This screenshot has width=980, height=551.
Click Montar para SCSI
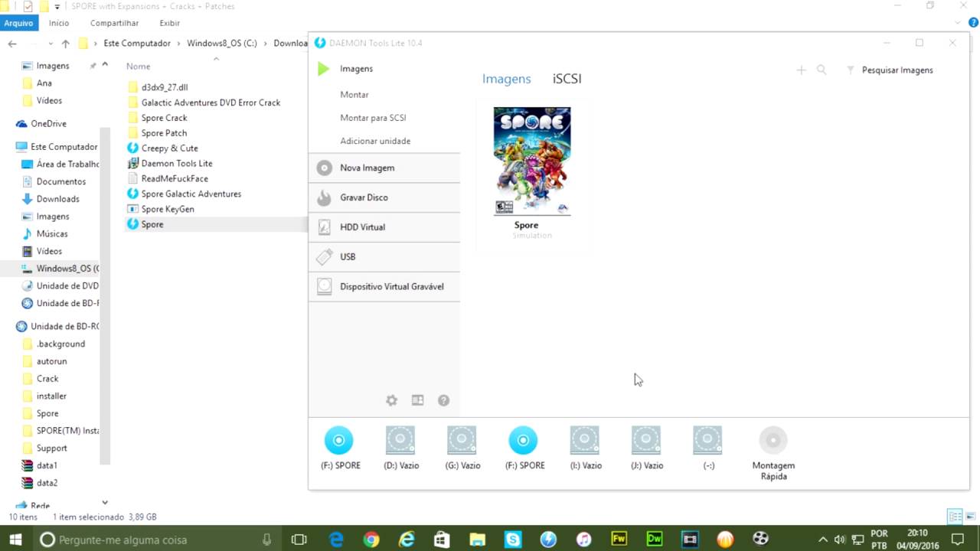click(373, 118)
